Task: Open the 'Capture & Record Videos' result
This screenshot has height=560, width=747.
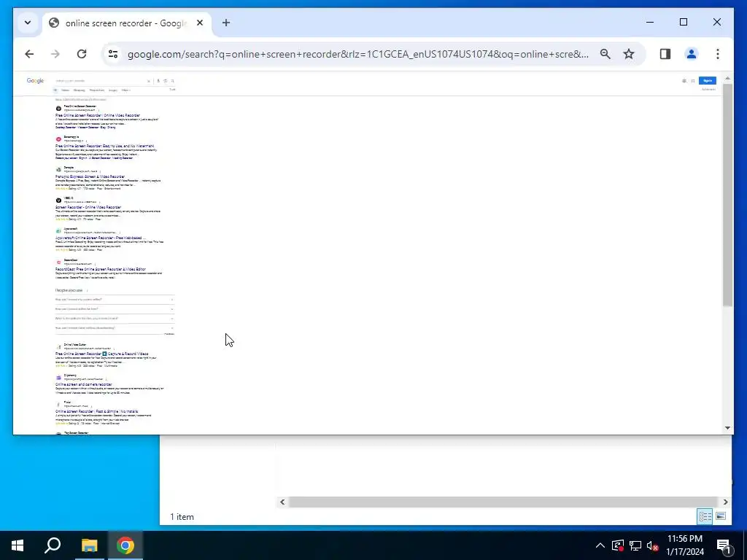Action: [101, 354]
